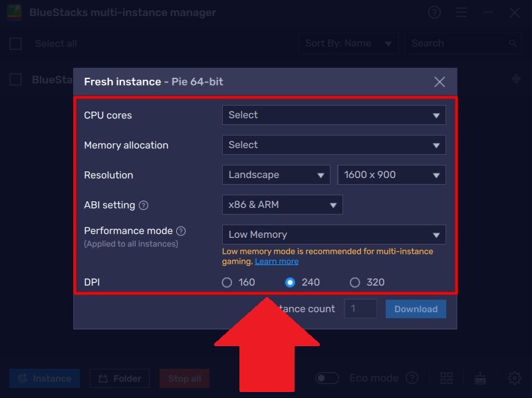Open the Memory allocation dropdown
Image resolution: width=532 pixels, height=398 pixels.
pyautogui.click(x=333, y=145)
